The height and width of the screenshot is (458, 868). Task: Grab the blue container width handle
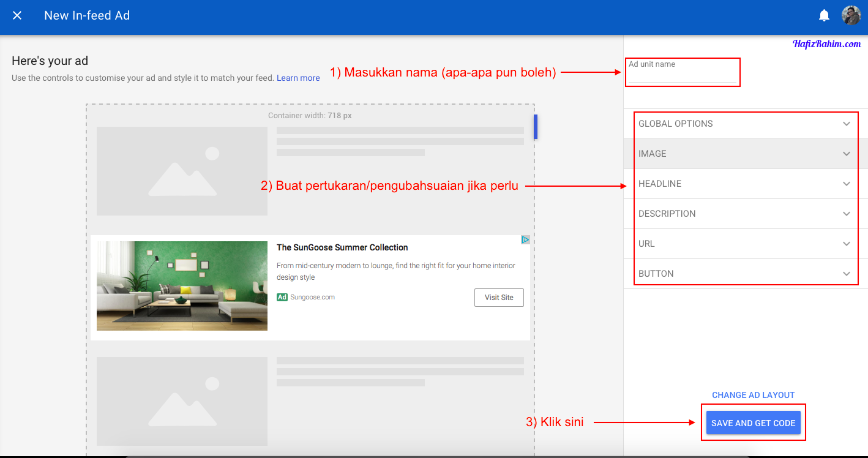pos(536,127)
